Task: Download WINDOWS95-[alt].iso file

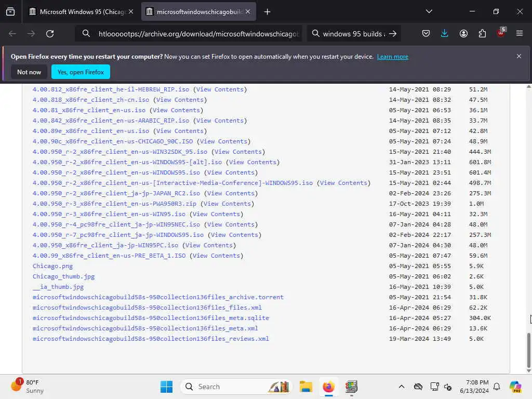Action: (127, 162)
